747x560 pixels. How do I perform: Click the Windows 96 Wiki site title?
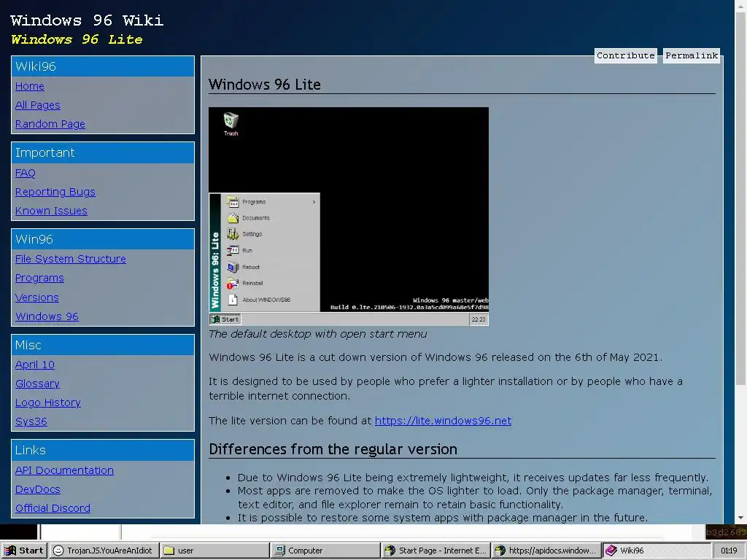point(87,20)
